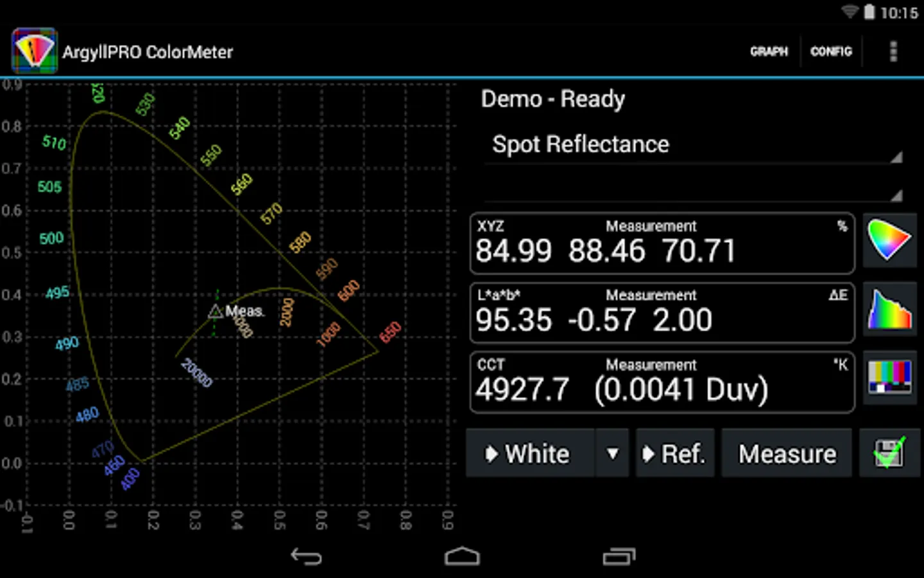Tap the 20000 color temperature label on locus
The image size is (924, 578).
[196, 373]
